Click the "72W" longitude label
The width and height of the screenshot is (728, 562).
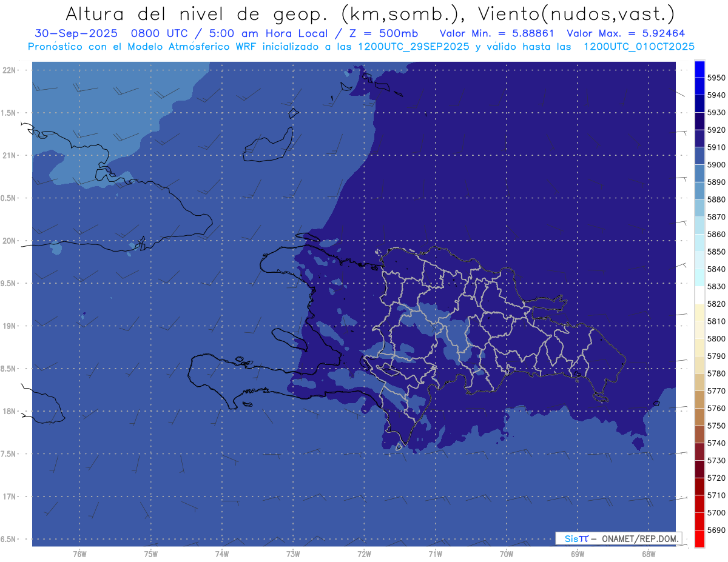[x=364, y=554]
